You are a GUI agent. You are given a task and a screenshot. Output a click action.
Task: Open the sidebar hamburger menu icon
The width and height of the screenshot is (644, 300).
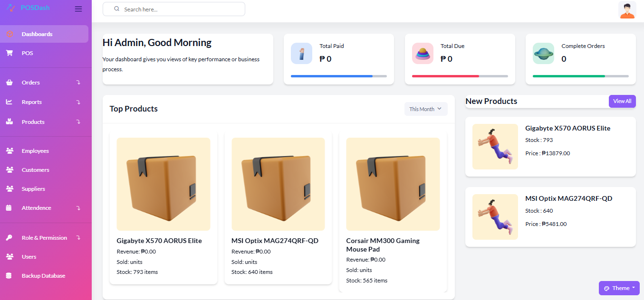click(78, 8)
